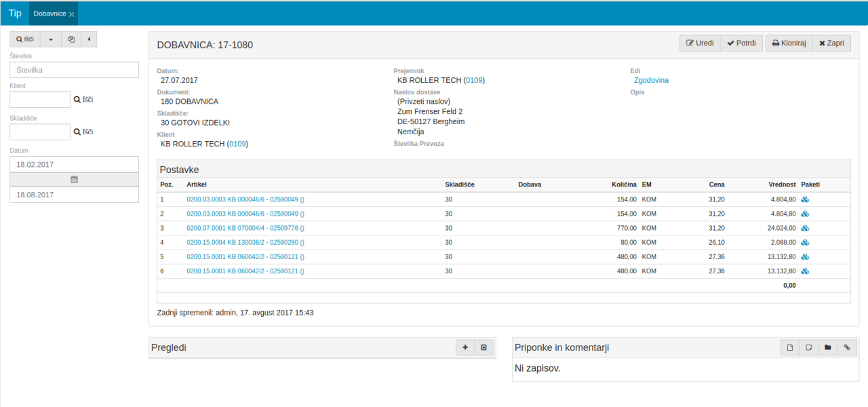The image size is (868, 407).
Task: Click the copy icon in search toolbar
Action: (71, 39)
